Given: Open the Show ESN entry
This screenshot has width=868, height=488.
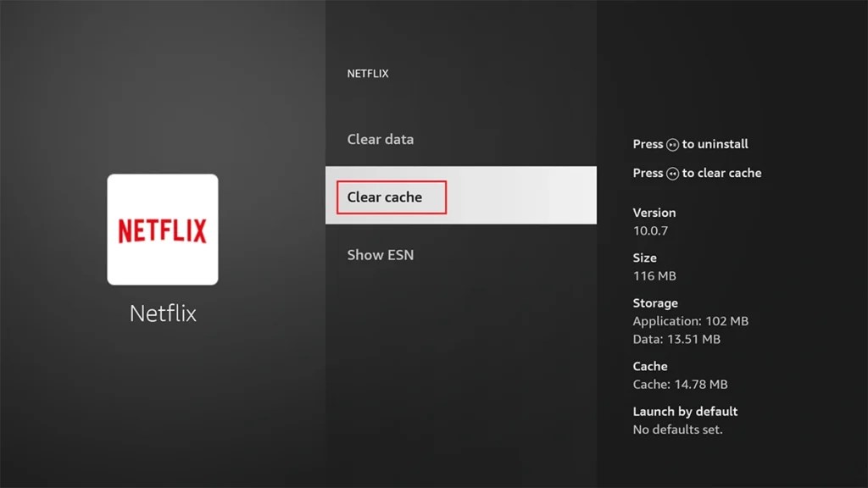Looking at the screenshot, I should point(380,254).
